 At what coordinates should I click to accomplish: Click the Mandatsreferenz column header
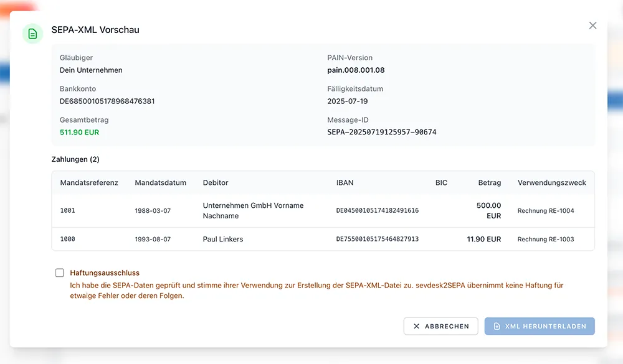[89, 183]
